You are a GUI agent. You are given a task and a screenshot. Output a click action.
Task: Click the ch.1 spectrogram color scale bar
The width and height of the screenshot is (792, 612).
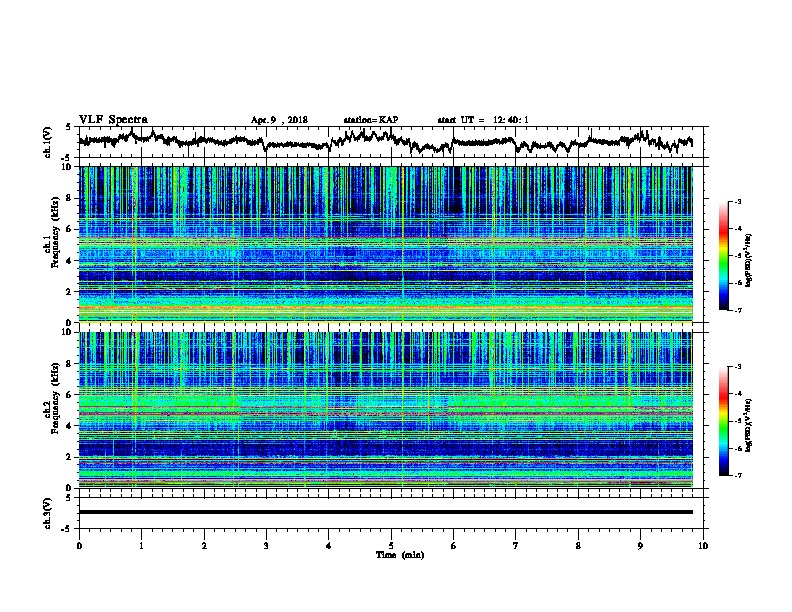coord(723,256)
